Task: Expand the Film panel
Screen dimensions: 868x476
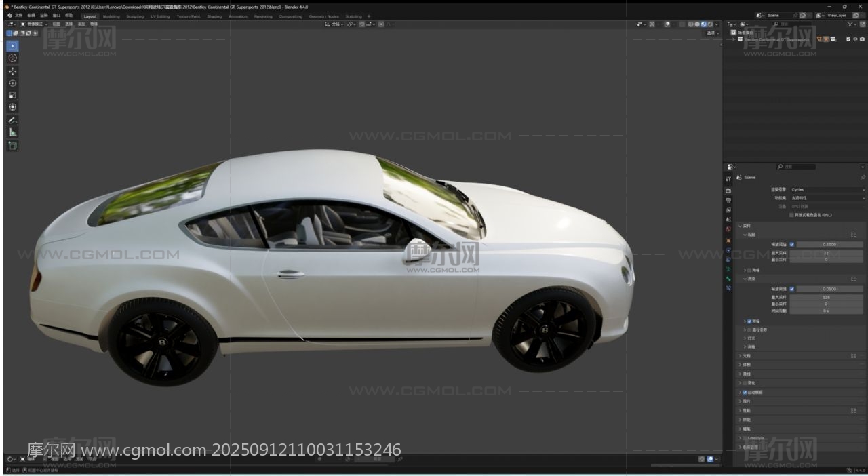Action: tap(741, 401)
